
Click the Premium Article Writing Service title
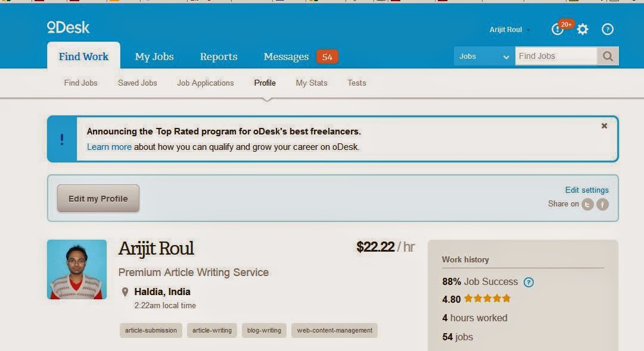[x=194, y=272]
